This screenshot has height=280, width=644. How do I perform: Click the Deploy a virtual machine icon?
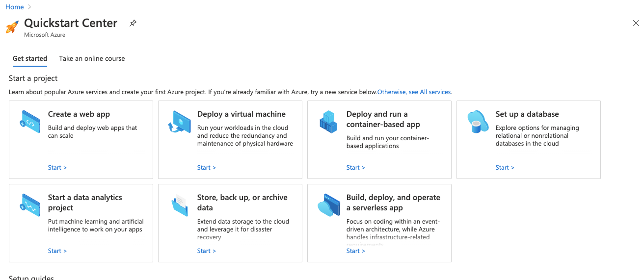179,122
